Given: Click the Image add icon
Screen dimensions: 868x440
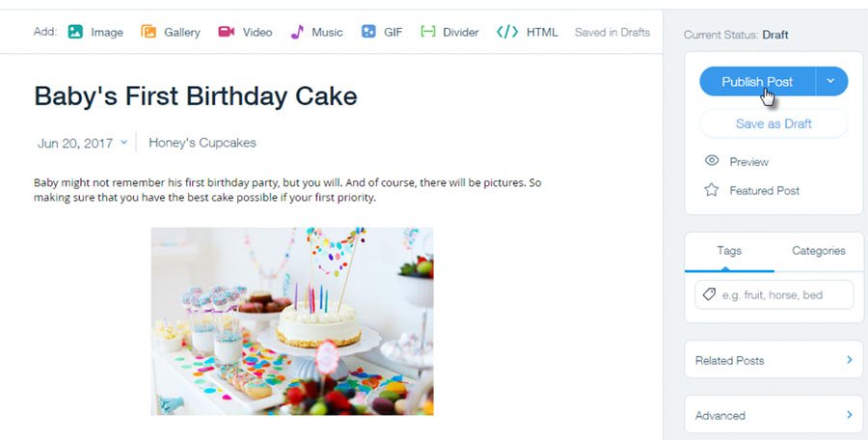Looking at the screenshot, I should (x=75, y=32).
